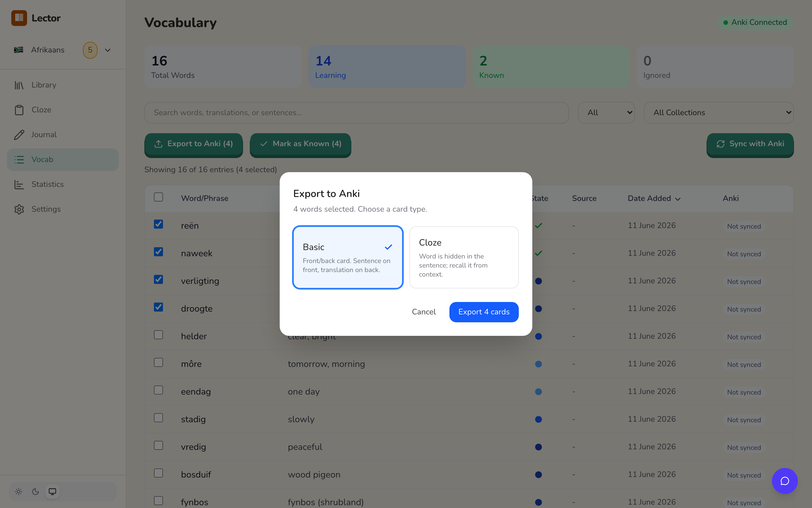Choose the Basic card type
This screenshot has height=508, width=812.
pos(348,257)
